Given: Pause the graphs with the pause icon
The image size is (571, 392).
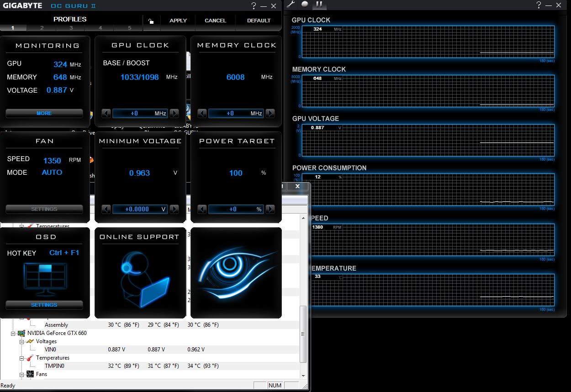Looking at the screenshot, I should pos(319,5).
